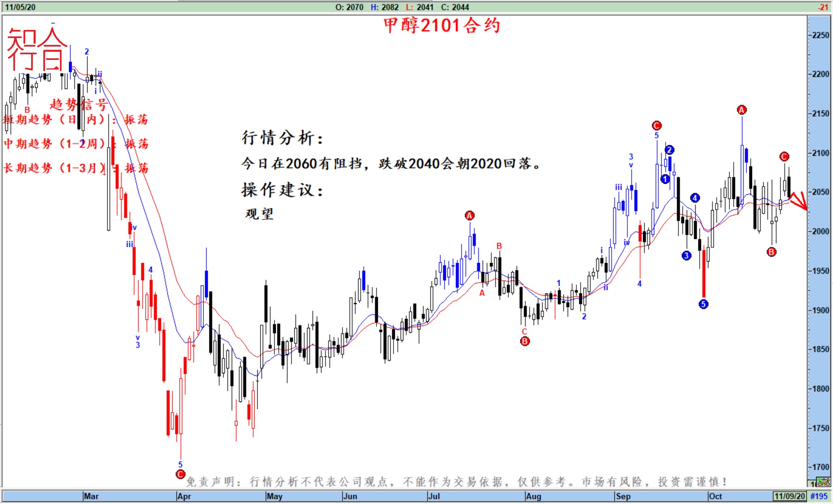Click the Apr label on time axis

click(x=184, y=496)
